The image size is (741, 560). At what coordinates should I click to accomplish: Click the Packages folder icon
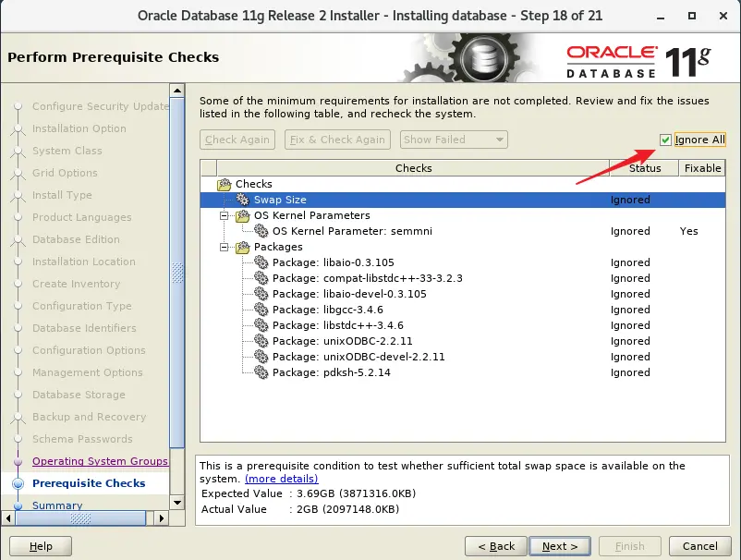pos(242,247)
